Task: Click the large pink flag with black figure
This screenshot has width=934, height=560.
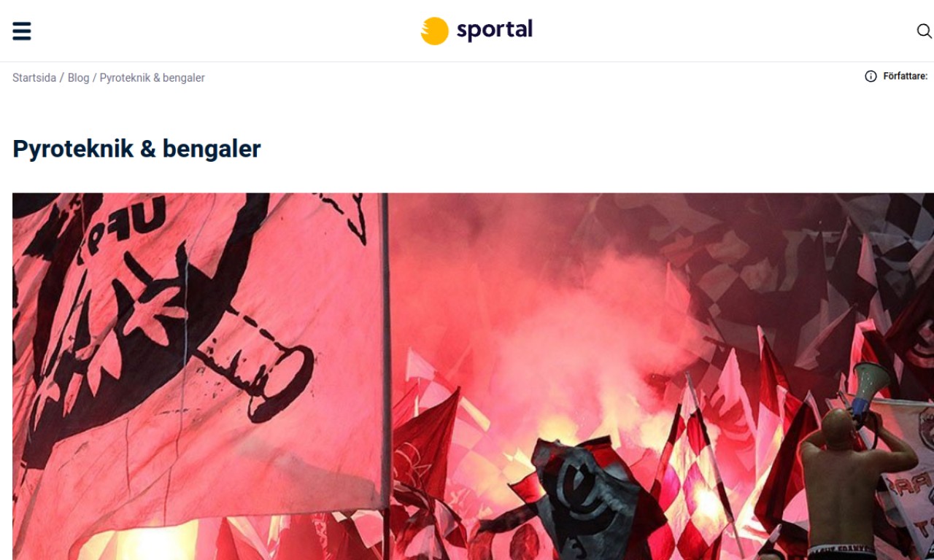Action: (197, 350)
